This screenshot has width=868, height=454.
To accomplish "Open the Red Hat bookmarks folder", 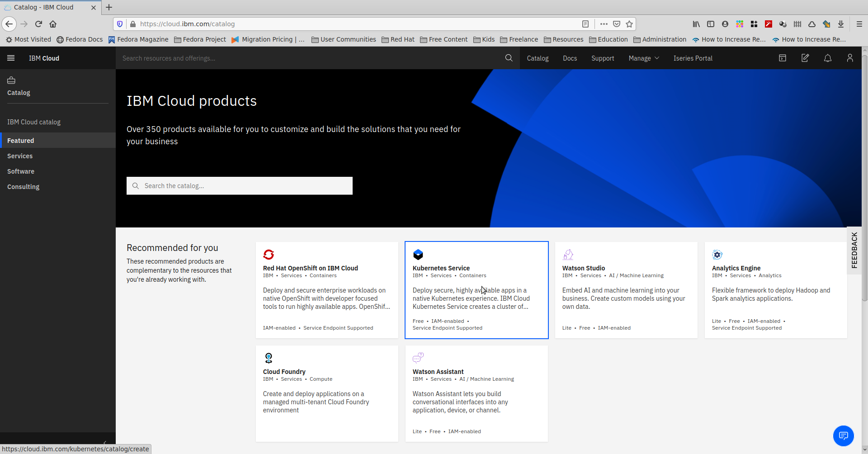I will (398, 39).
